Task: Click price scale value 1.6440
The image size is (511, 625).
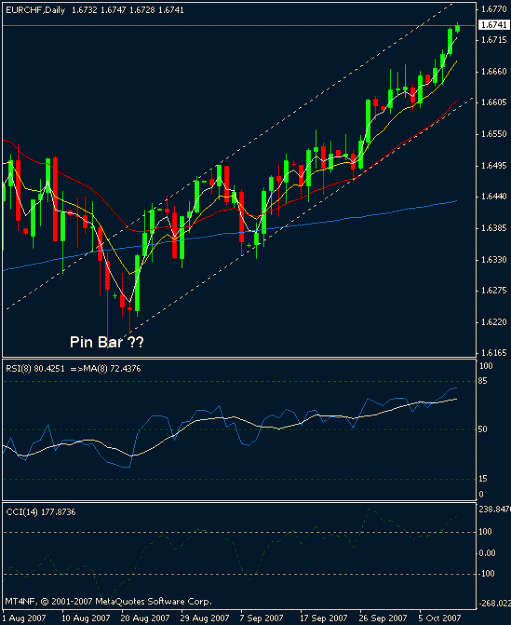Action: pos(494,197)
